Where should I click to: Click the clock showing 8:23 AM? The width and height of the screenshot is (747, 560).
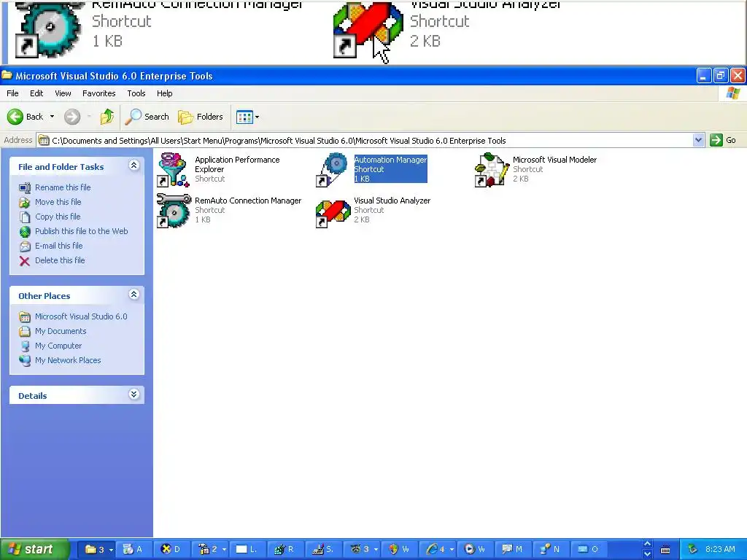pyautogui.click(x=720, y=550)
